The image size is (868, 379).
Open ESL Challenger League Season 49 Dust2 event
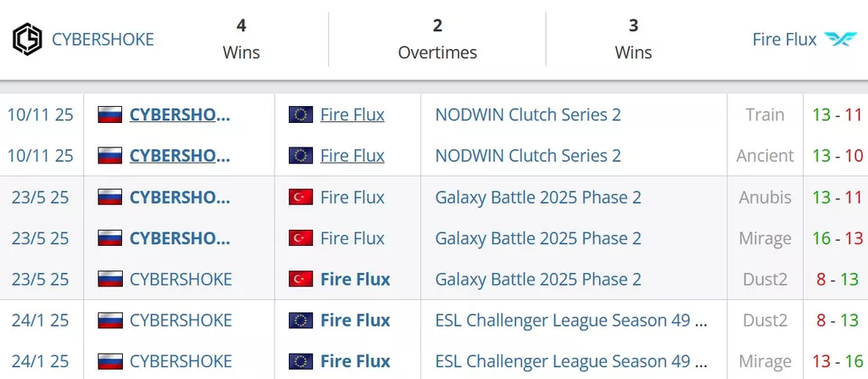[571, 320]
